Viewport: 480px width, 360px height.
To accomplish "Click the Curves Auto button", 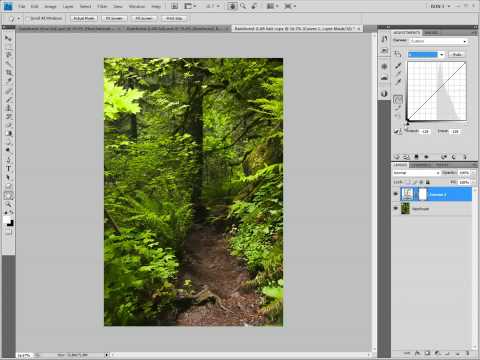I will pyautogui.click(x=457, y=54).
